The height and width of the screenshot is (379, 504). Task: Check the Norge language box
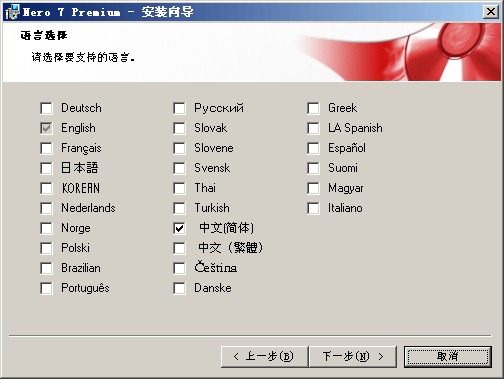coord(46,228)
